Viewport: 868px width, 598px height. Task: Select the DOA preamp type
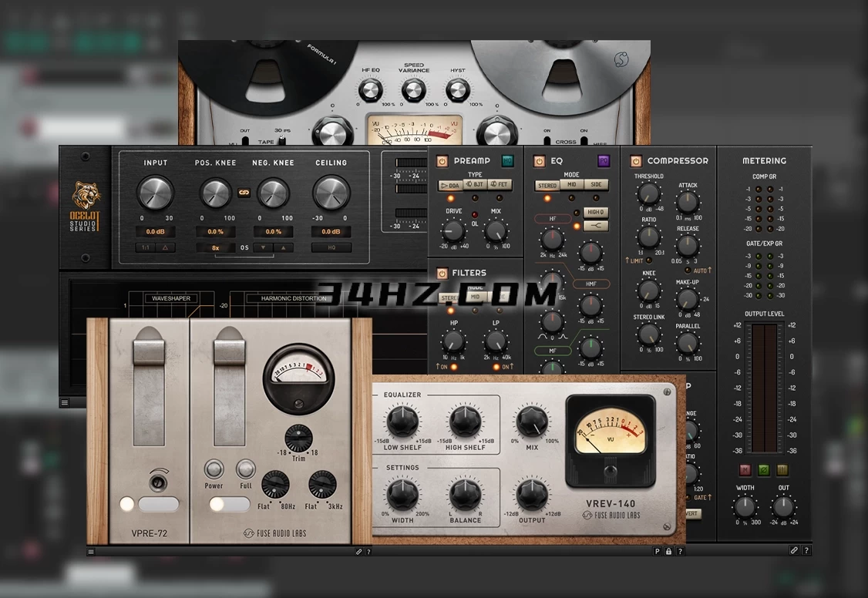[x=451, y=185]
